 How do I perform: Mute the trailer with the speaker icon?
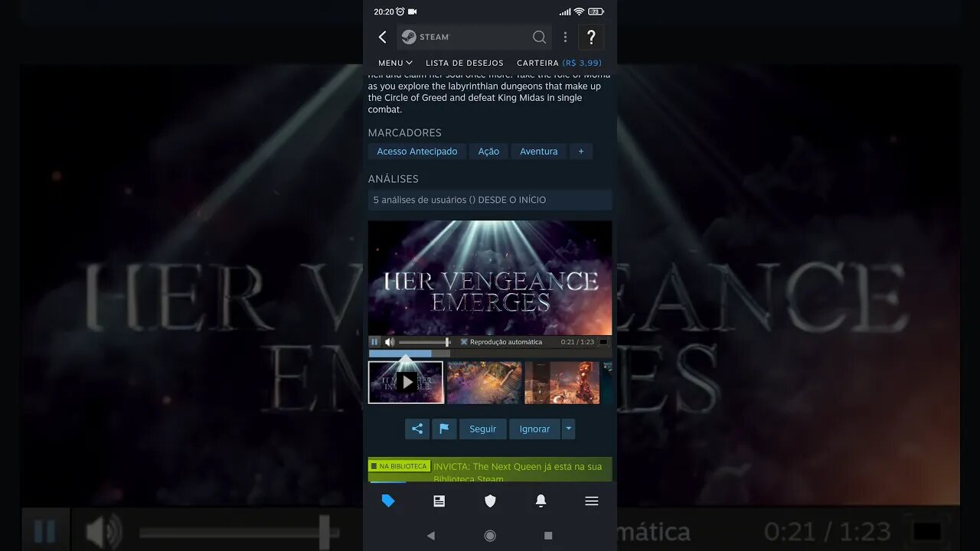(x=390, y=342)
